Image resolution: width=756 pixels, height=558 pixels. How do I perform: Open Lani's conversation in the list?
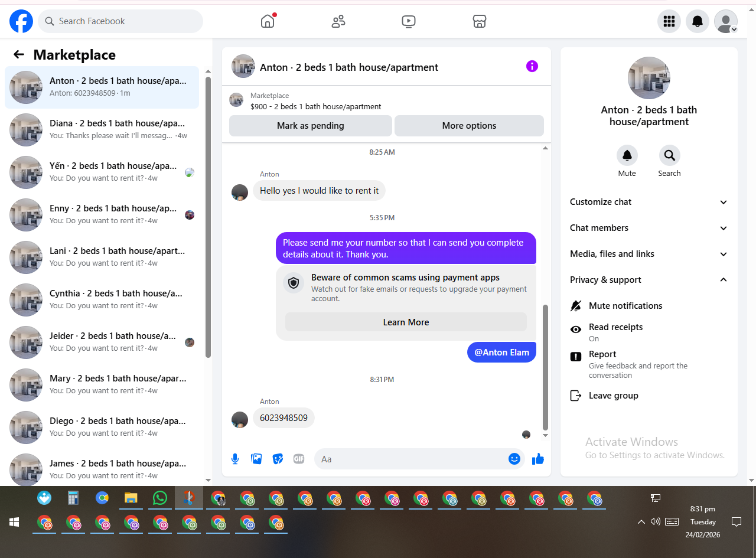(x=102, y=257)
